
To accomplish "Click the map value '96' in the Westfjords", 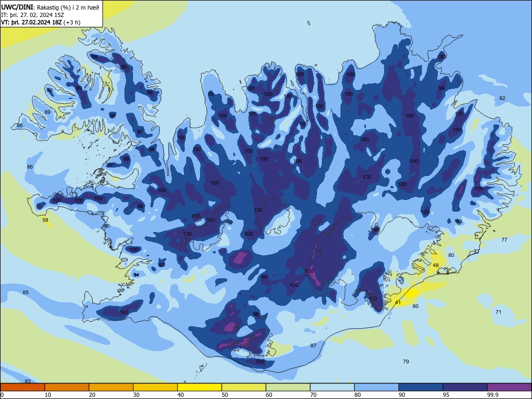I will point(112,115).
